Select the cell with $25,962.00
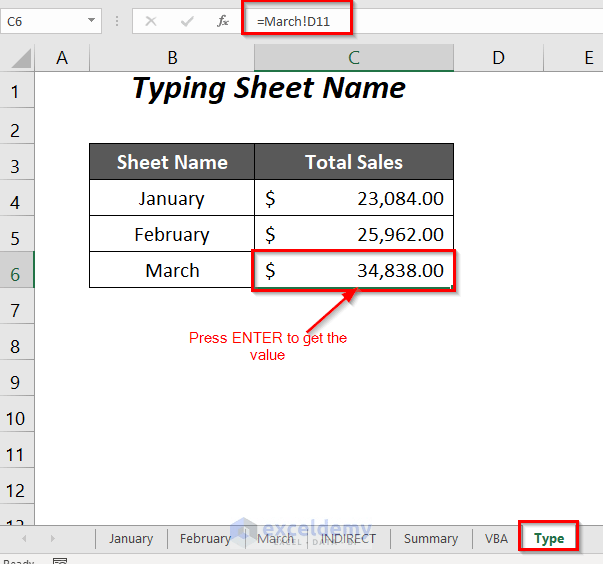The height and width of the screenshot is (564, 603). point(354,234)
